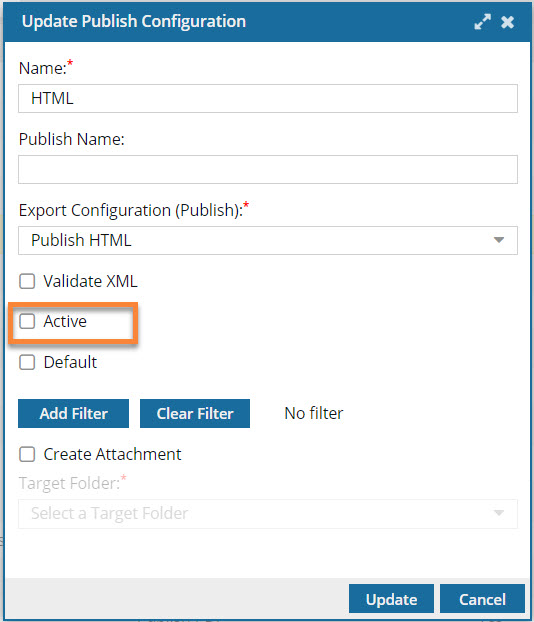Click the Clear Filter button
The width and height of the screenshot is (534, 622).
(195, 413)
